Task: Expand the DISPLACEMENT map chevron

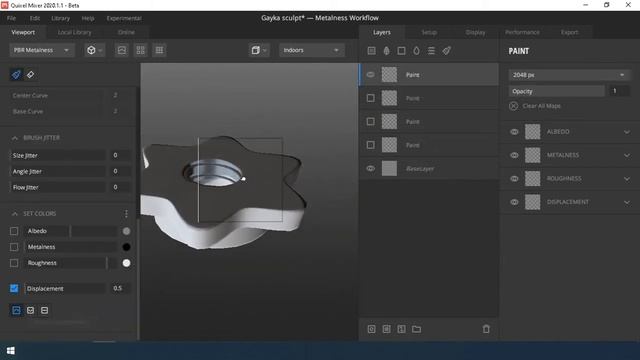Action: [627, 202]
